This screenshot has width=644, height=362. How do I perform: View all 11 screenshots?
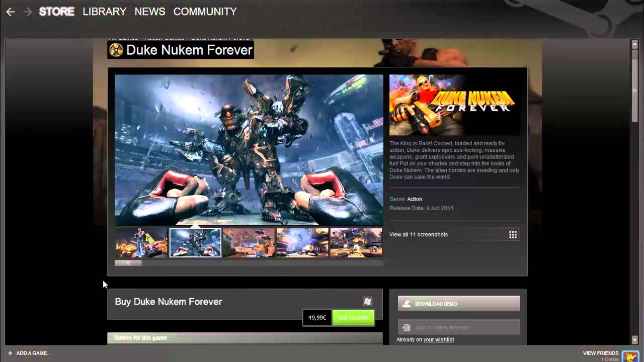click(x=419, y=234)
